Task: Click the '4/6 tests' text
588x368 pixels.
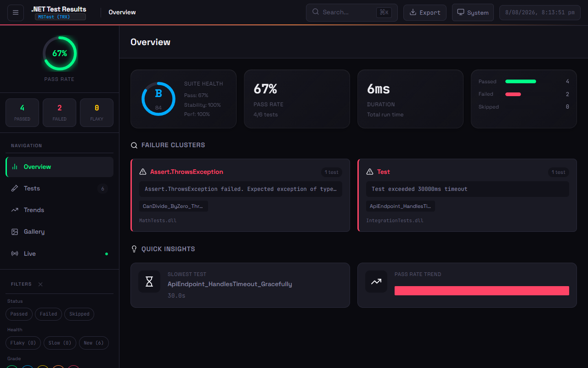Action: click(266, 115)
